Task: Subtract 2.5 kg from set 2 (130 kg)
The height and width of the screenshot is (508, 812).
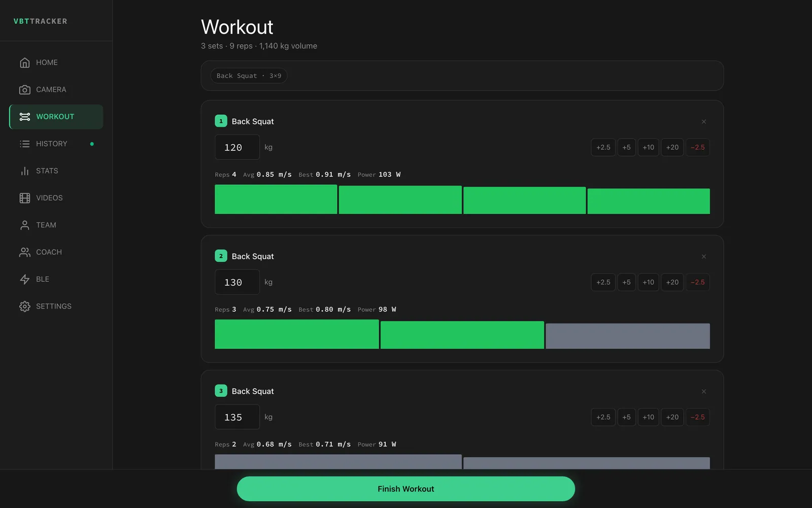Action: tap(698, 282)
